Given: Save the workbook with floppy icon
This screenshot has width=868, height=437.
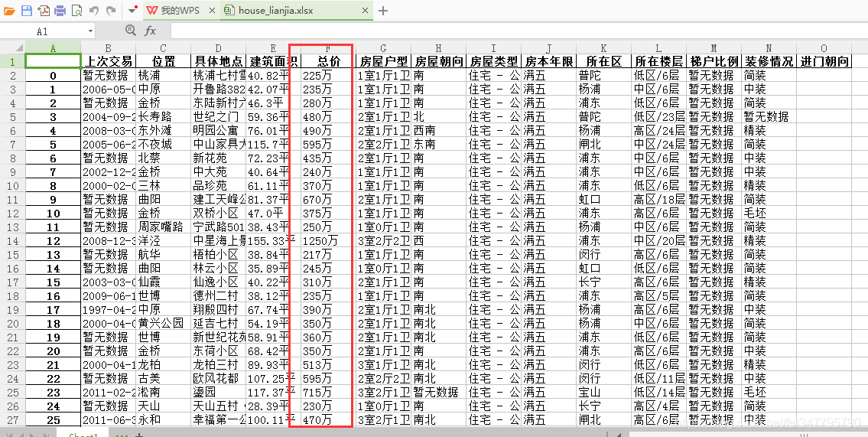Looking at the screenshot, I should (26, 11).
